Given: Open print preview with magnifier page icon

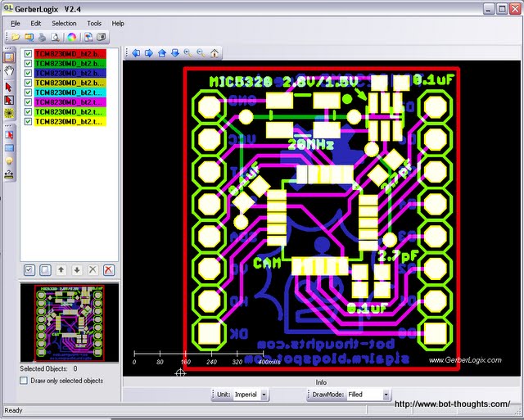Looking at the screenshot, I should pos(56,37).
